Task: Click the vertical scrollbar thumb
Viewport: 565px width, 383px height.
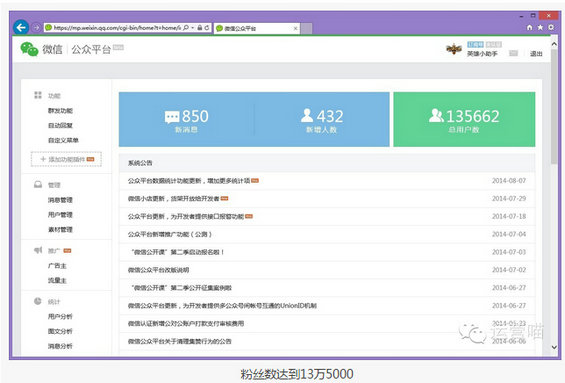Action: [x=554, y=107]
